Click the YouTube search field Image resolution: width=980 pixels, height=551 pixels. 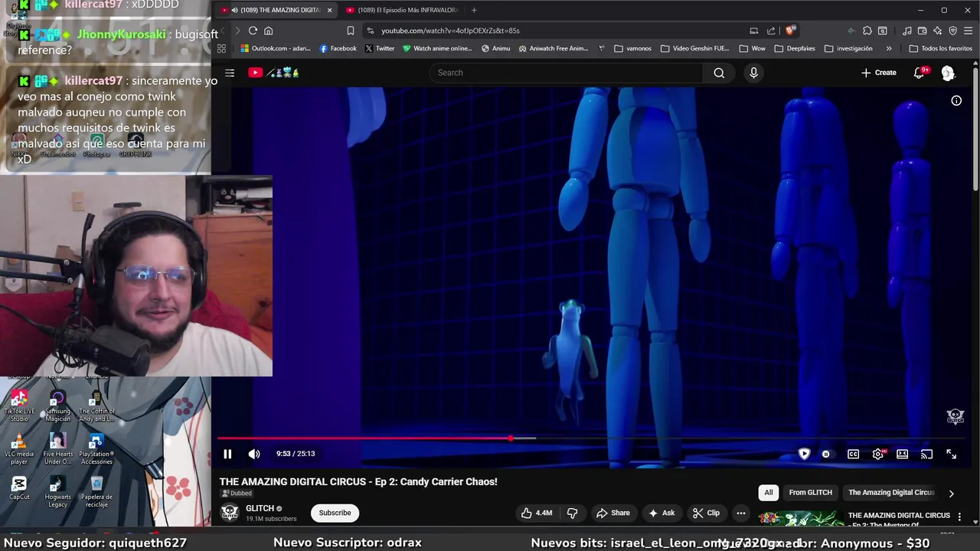coord(566,73)
